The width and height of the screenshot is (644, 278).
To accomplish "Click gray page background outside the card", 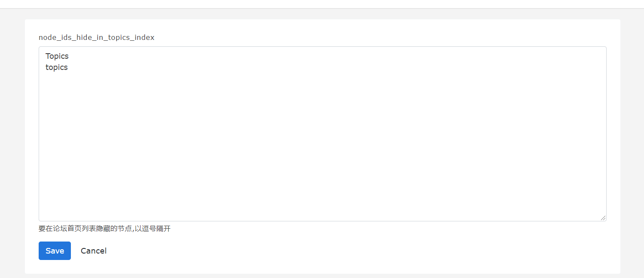I will tap(12, 146).
